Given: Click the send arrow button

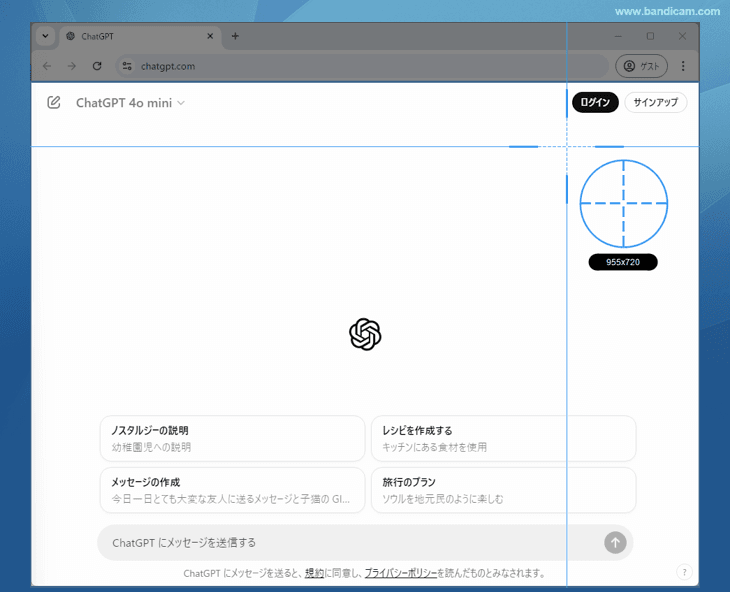Looking at the screenshot, I should tap(615, 543).
